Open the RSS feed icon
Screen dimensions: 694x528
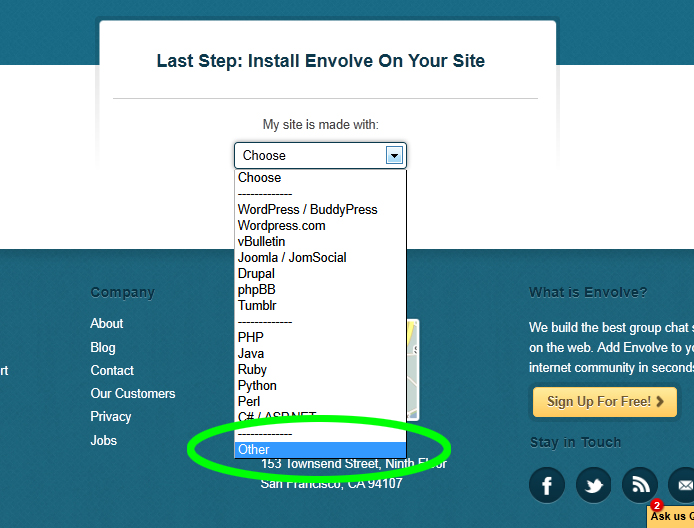pyautogui.click(x=640, y=485)
